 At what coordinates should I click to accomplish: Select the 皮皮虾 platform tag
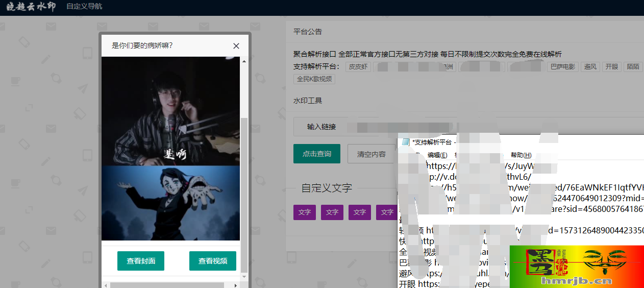pyautogui.click(x=358, y=67)
